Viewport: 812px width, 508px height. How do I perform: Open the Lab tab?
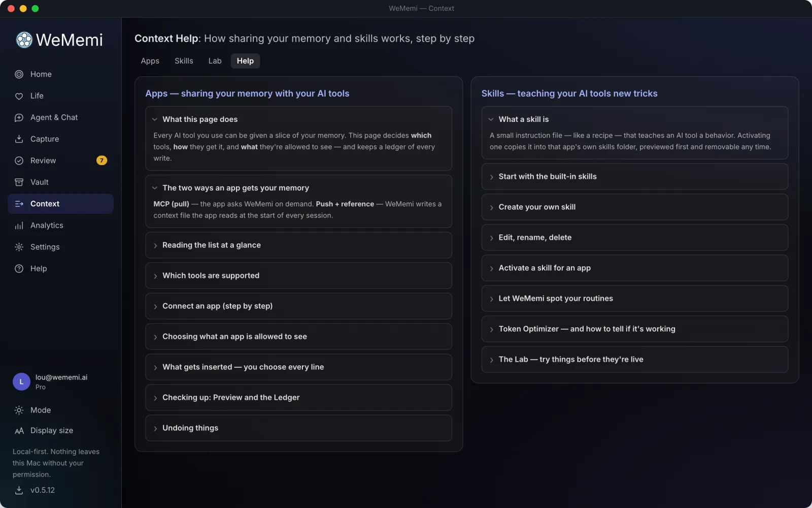coord(215,61)
